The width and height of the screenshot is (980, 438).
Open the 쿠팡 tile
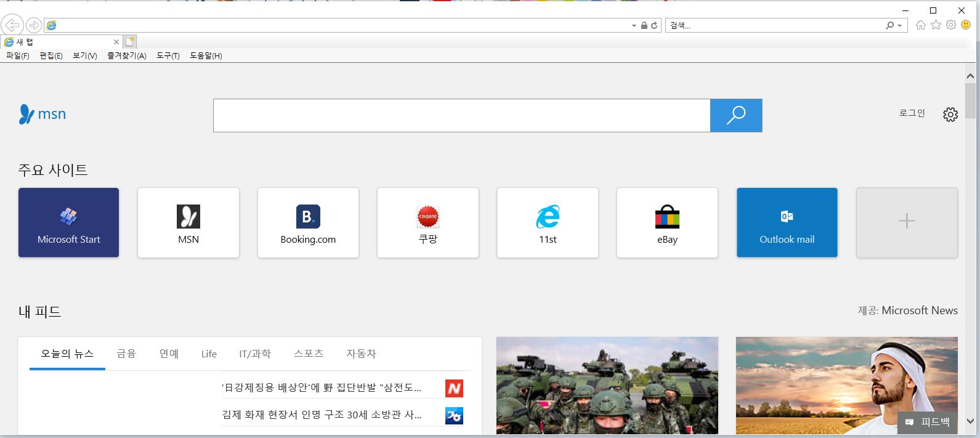click(x=428, y=222)
